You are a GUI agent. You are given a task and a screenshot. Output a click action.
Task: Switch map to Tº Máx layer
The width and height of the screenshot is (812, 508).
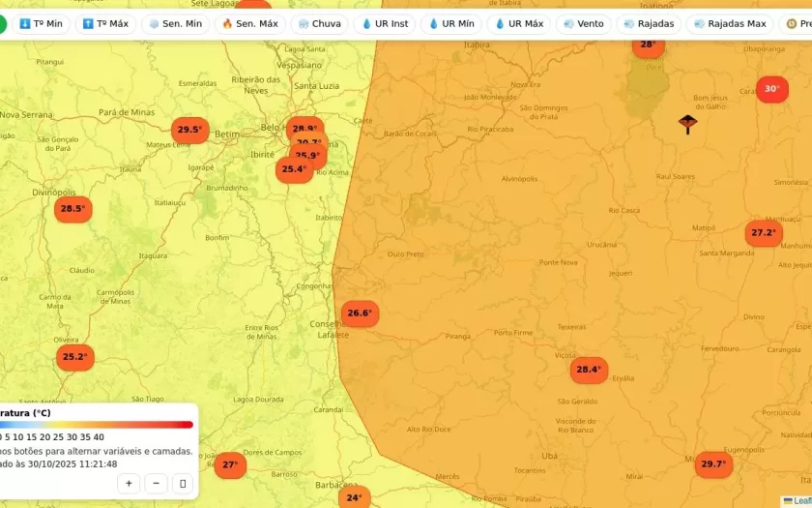(x=105, y=24)
